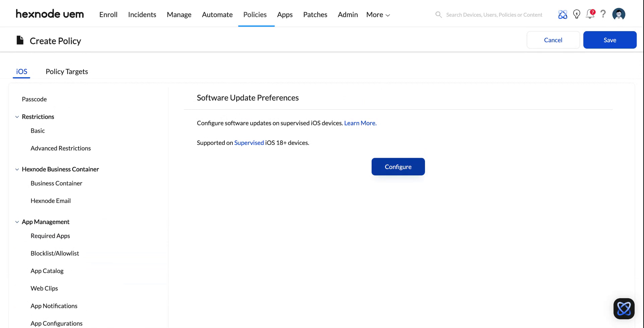The height and width of the screenshot is (328, 644).
Task: Click the search magnifier icon
Action: tap(438, 14)
